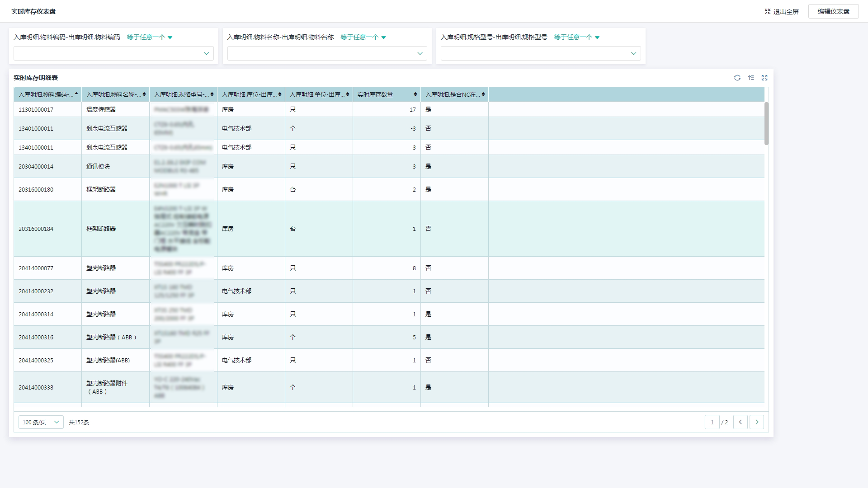Open the 100 条/页 page size selector

(41, 422)
